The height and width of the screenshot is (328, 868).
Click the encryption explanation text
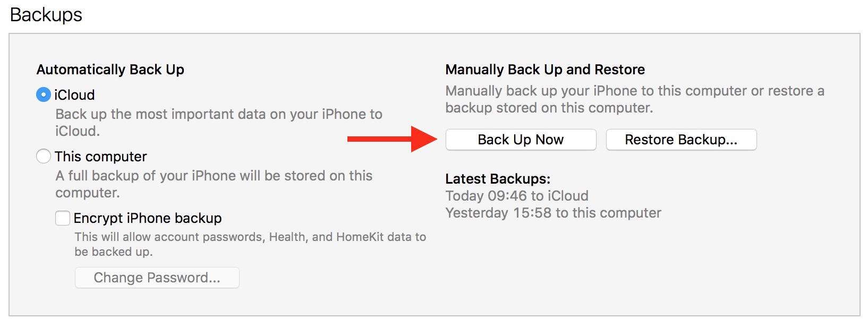250,244
